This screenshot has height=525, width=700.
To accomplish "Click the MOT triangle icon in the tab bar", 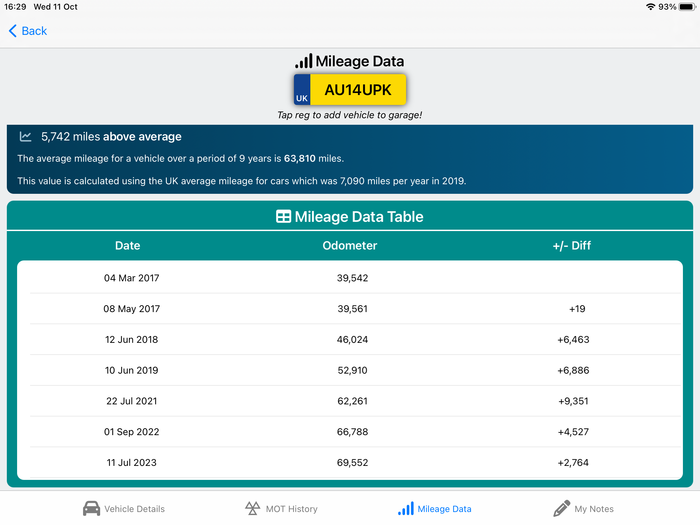I will [x=252, y=508].
